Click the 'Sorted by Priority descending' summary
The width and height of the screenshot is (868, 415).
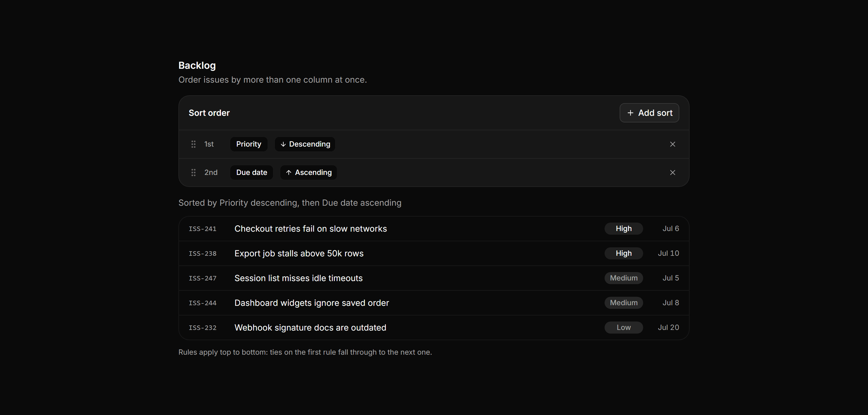290,203
